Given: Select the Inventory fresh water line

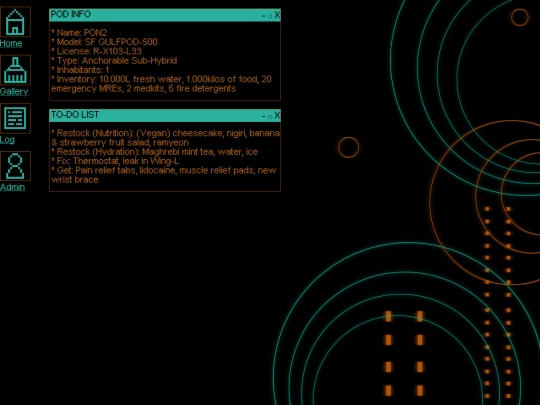Looking at the screenshot, I should pyautogui.click(x=162, y=79).
